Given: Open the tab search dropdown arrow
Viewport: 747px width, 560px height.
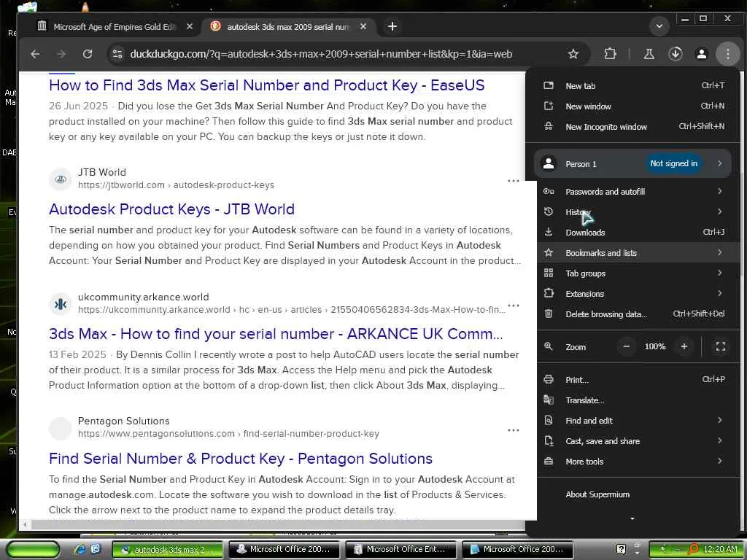Looking at the screenshot, I should [659, 26].
